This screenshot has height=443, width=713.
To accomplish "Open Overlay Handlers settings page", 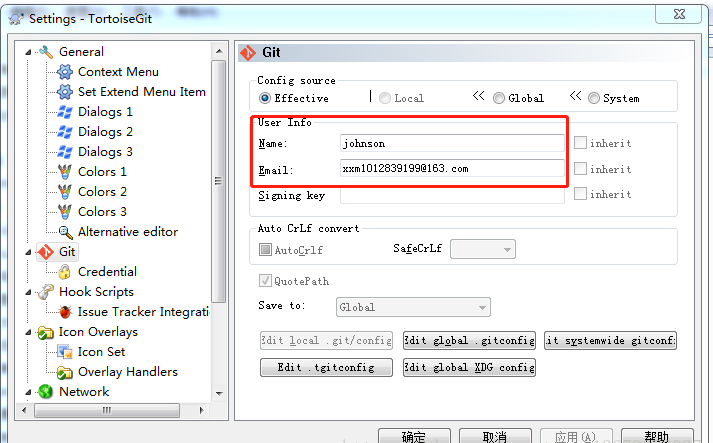I will (x=127, y=372).
